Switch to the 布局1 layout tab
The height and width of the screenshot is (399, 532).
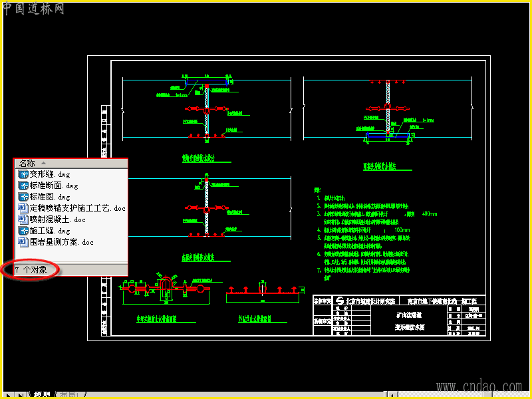pyautogui.click(x=69, y=395)
